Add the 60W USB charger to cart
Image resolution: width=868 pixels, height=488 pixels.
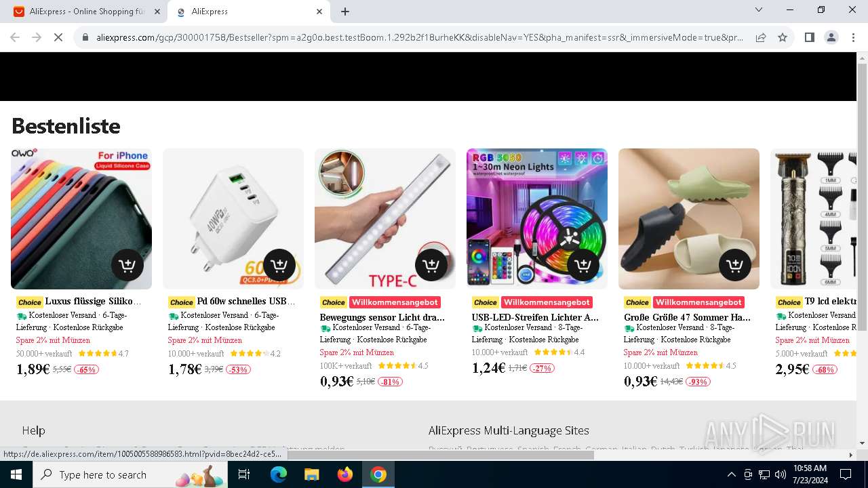coord(279,265)
